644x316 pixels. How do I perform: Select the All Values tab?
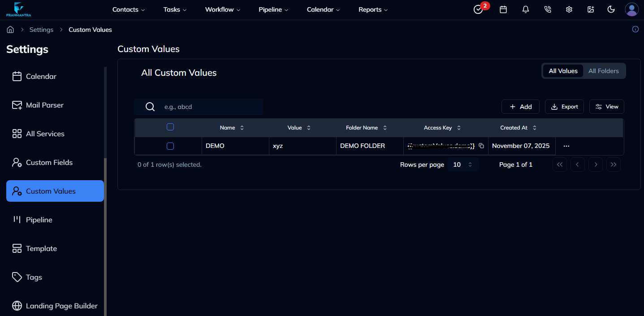[x=563, y=70]
